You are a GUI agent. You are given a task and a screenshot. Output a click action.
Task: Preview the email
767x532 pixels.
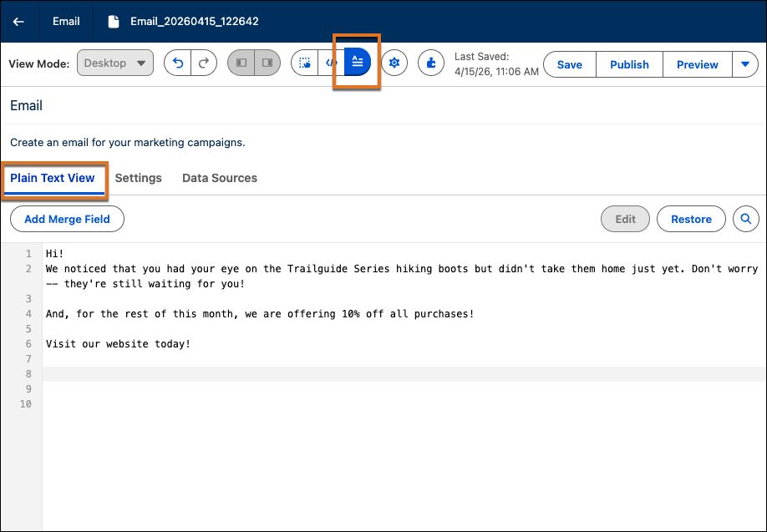(x=698, y=64)
